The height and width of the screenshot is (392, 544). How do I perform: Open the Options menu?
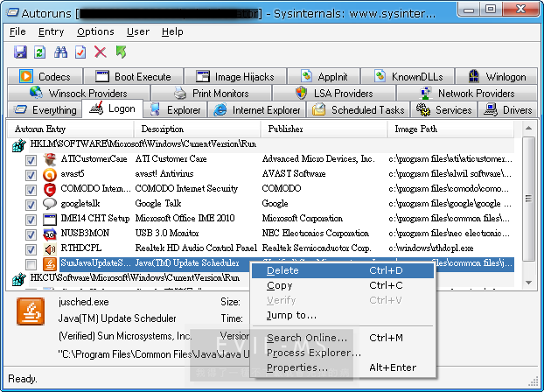pyautogui.click(x=95, y=31)
